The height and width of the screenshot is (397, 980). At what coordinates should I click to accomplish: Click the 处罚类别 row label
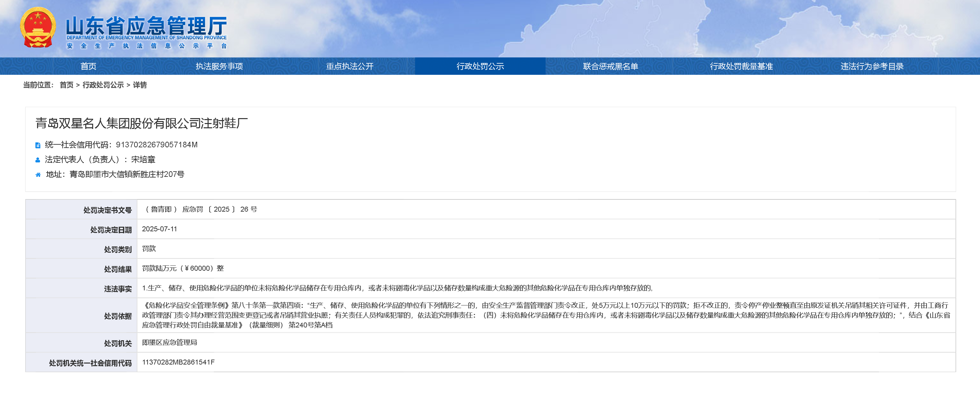click(x=118, y=250)
